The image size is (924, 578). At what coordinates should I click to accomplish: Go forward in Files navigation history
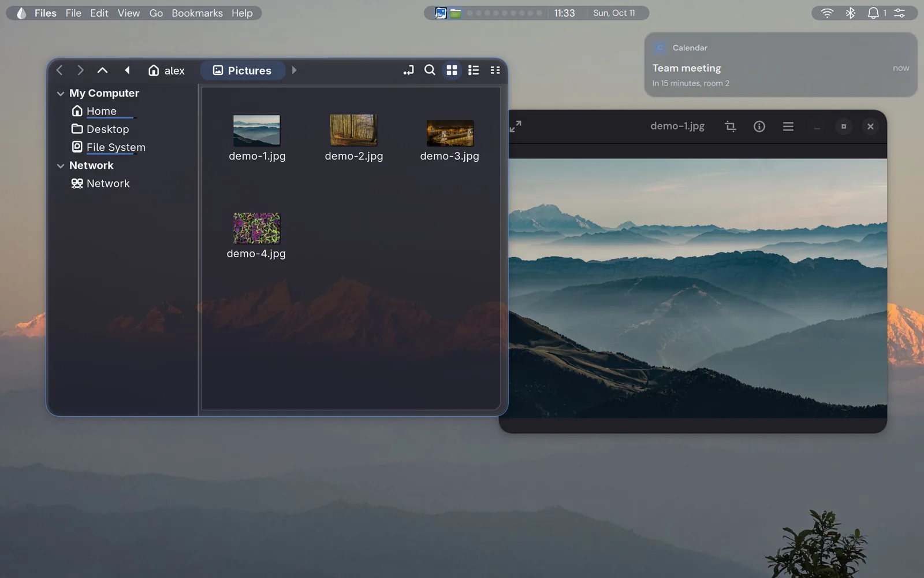click(x=80, y=71)
